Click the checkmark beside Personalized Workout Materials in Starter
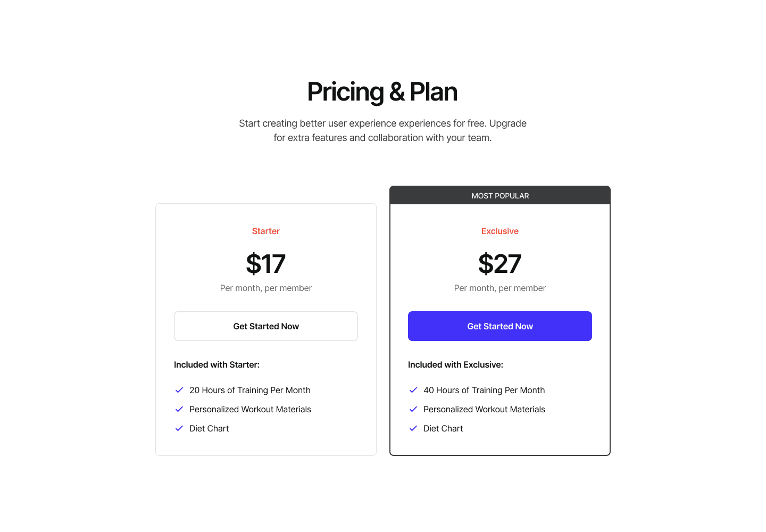The image size is (766, 532). 179,409
